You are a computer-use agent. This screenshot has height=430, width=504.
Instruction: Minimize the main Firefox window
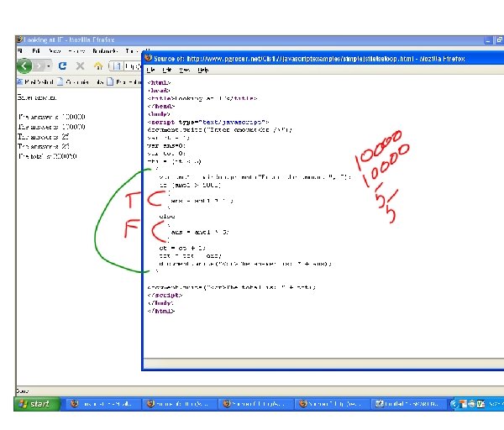click(x=488, y=40)
